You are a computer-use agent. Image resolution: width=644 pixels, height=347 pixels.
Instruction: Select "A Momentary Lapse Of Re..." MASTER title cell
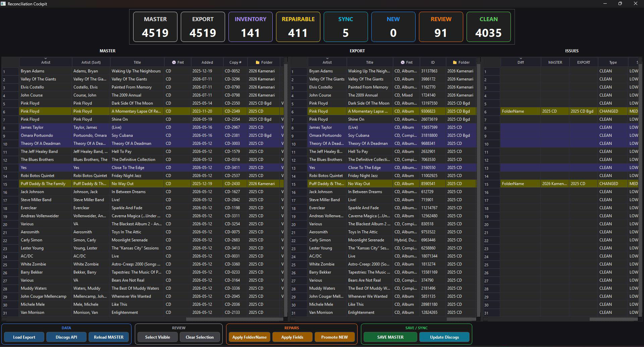click(137, 111)
